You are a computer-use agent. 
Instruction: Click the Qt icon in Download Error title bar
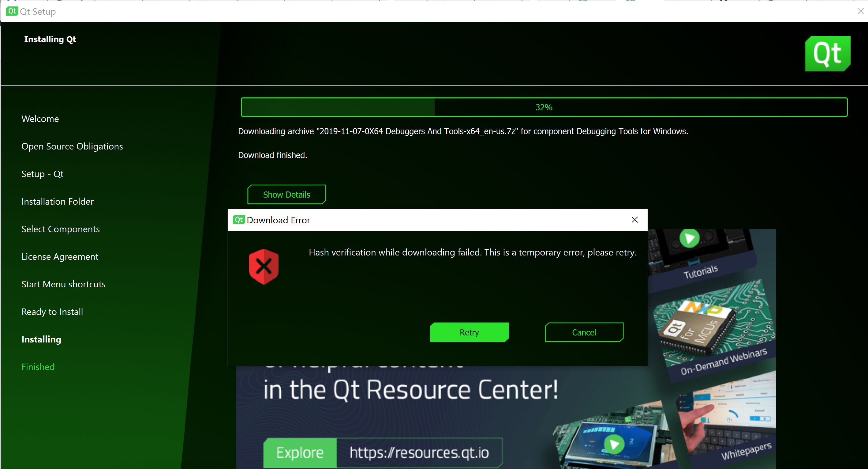click(x=238, y=220)
